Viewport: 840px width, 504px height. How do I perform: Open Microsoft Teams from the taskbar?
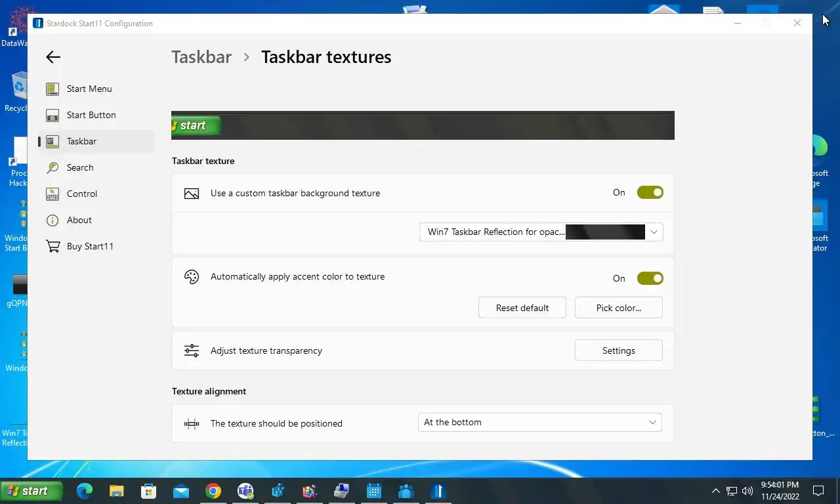[245, 491]
